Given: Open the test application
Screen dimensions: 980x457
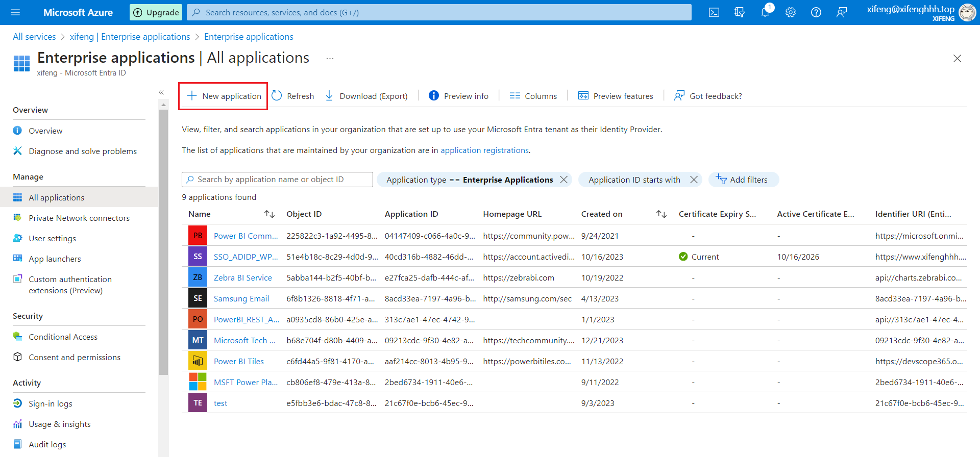Looking at the screenshot, I should (220, 403).
